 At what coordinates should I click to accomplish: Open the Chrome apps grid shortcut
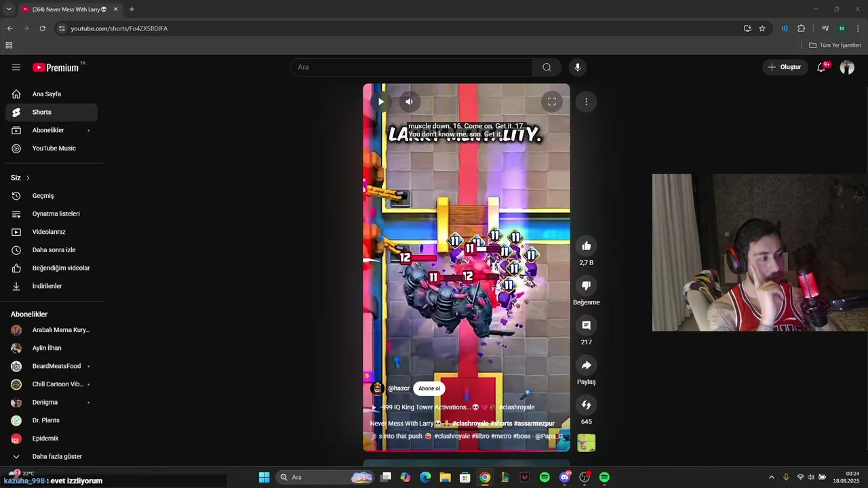click(9, 45)
